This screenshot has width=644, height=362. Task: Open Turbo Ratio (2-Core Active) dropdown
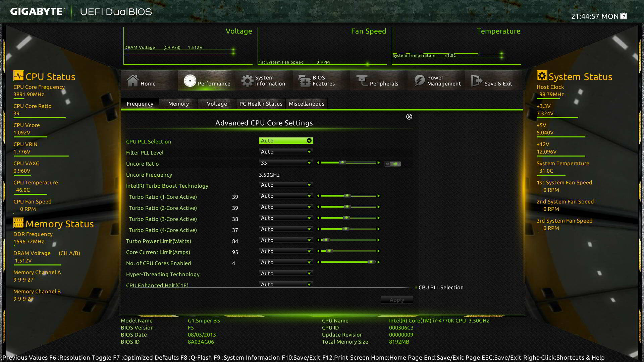point(286,207)
